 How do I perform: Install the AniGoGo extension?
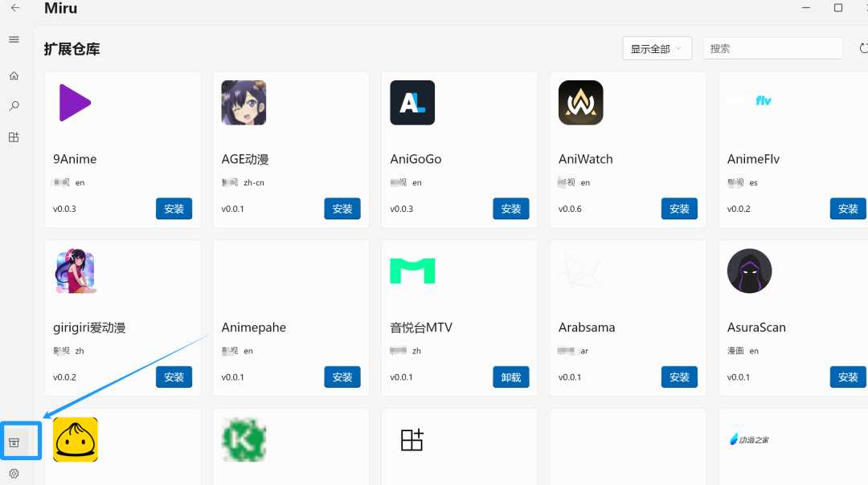pos(511,209)
